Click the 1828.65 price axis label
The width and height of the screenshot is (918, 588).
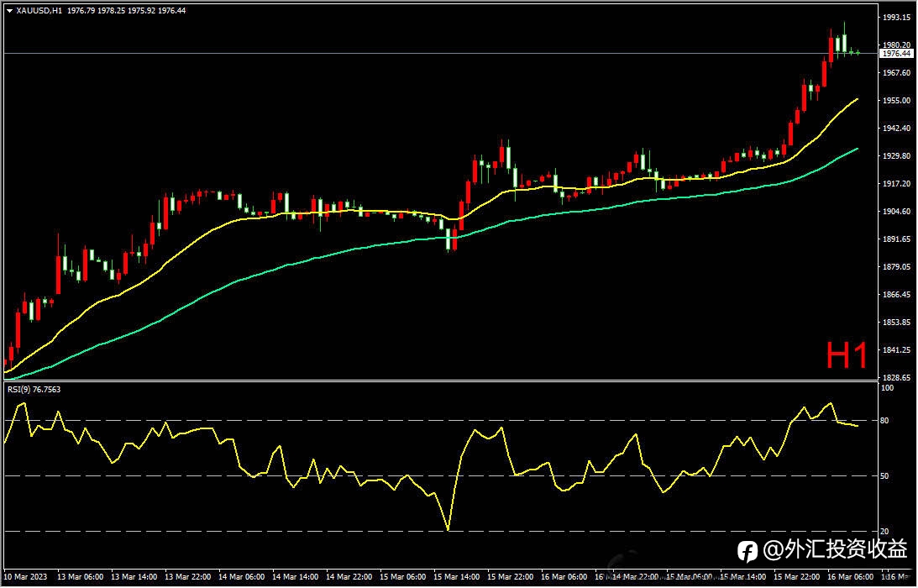[896, 378]
